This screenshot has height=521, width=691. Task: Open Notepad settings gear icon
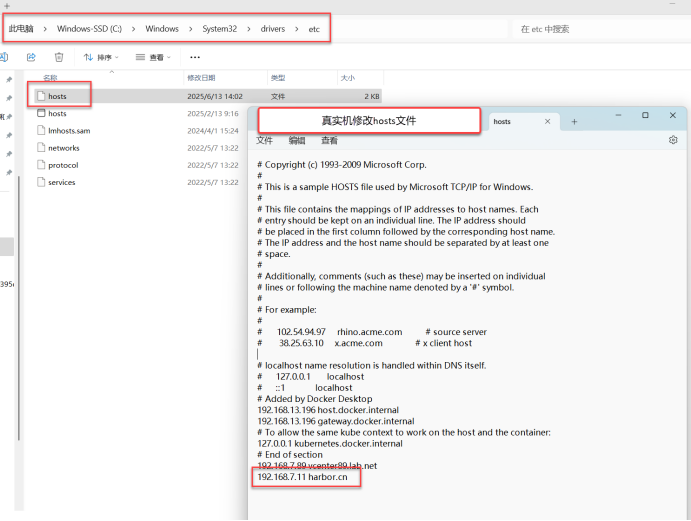[673, 141]
